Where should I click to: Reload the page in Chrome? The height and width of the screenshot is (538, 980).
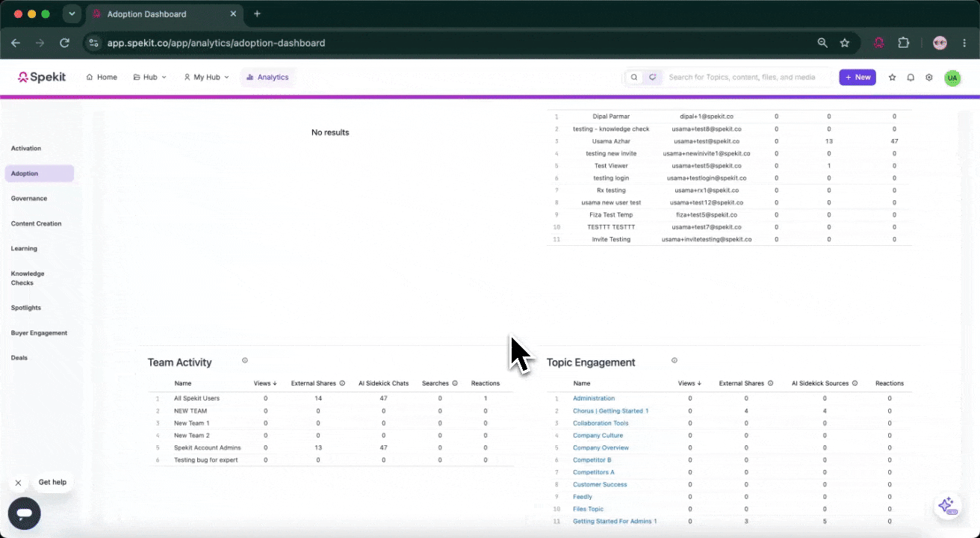click(x=64, y=43)
